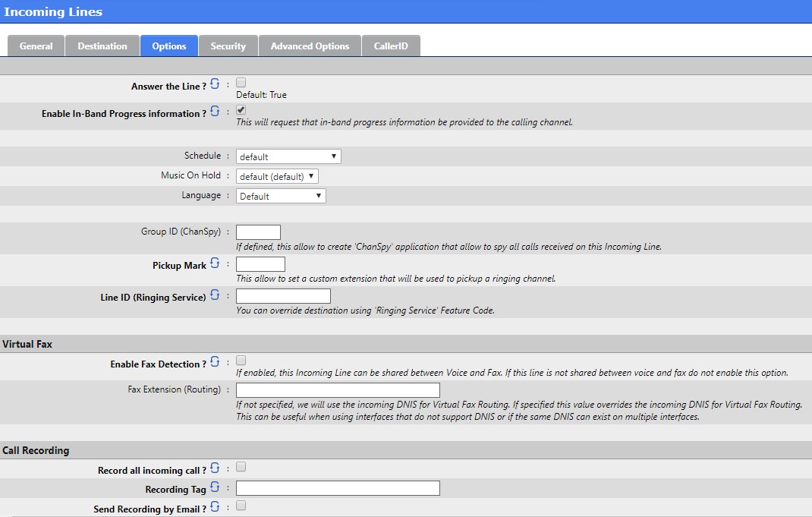Click reset icon next to Recording Tag
Image resolution: width=812 pixels, height=517 pixels.
(215, 487)
